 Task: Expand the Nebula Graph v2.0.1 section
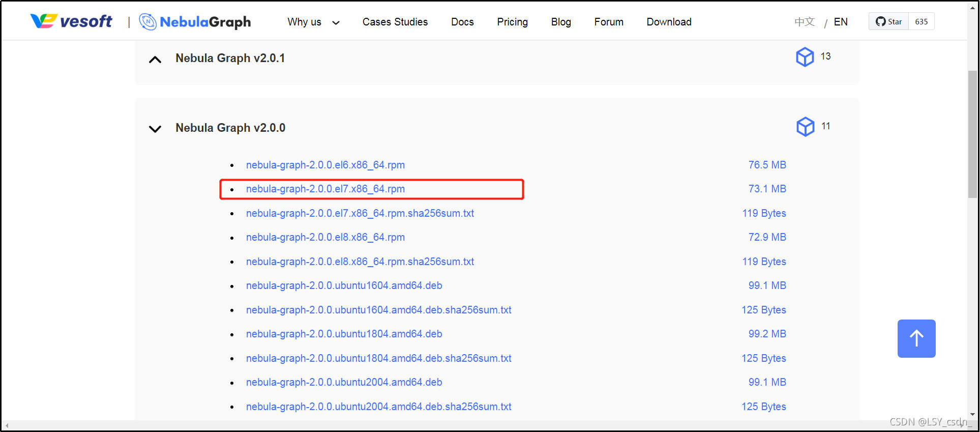pos(155,60)
